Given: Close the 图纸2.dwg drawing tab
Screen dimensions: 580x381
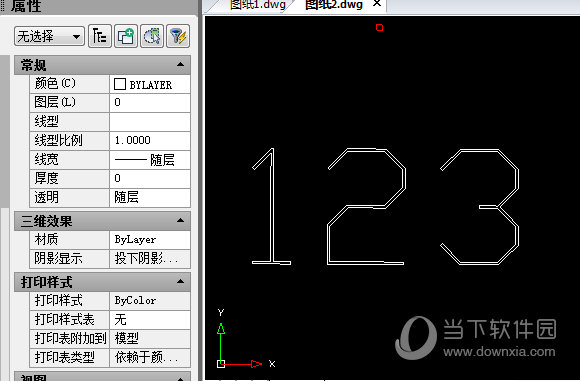Looking at the screenshot, I should 377,4.
